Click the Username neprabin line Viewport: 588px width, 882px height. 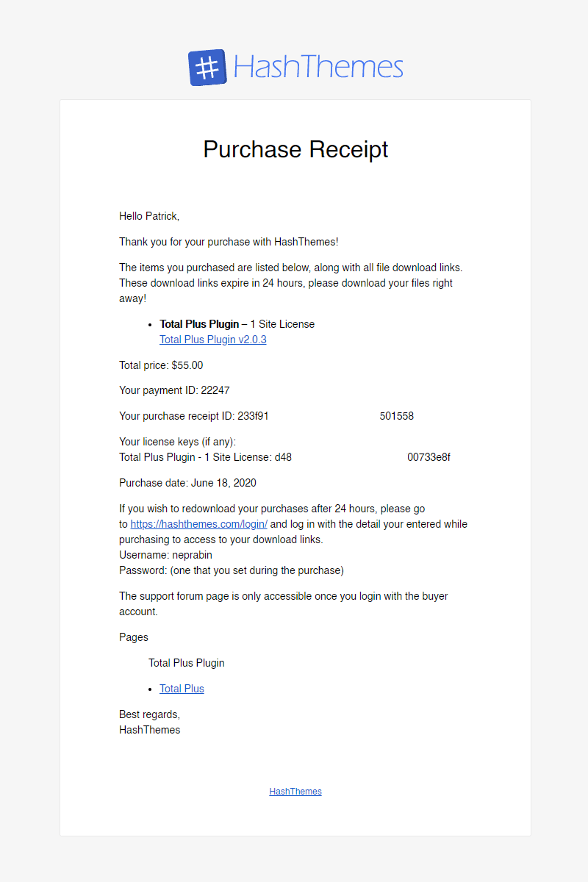pos(165,555)
